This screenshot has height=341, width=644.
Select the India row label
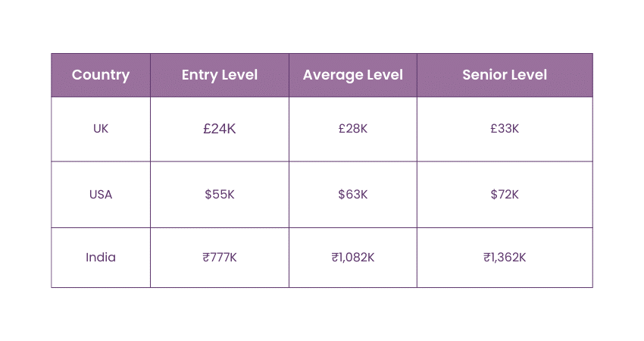tap(101, 258)
